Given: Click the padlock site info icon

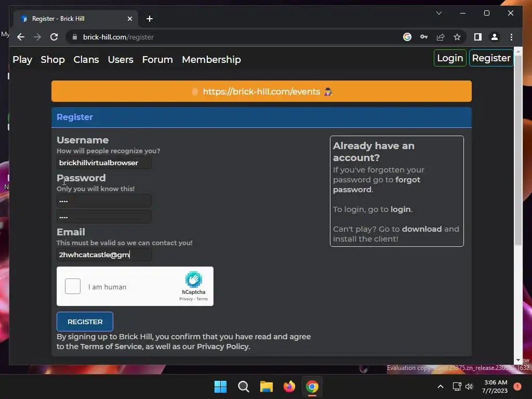Looking at the screenshot, I should click(75, 37).
